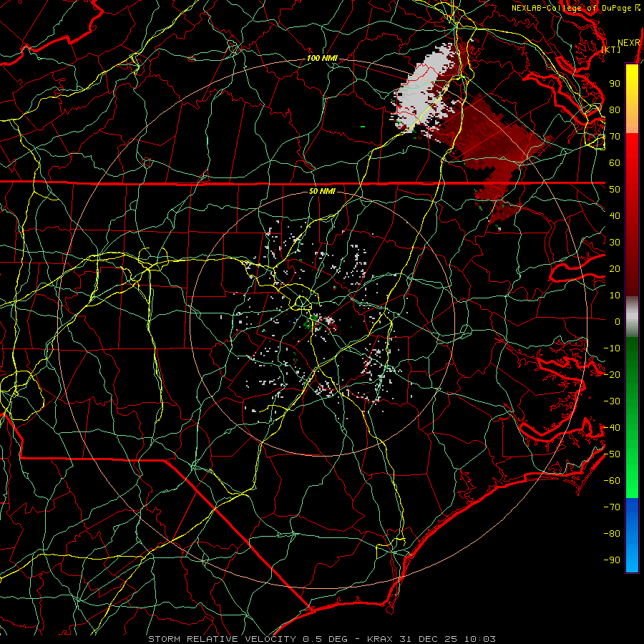Screen dimensions: 644x644
Task: Click the -50 value on velocity scale
Action: pos(612,454)
